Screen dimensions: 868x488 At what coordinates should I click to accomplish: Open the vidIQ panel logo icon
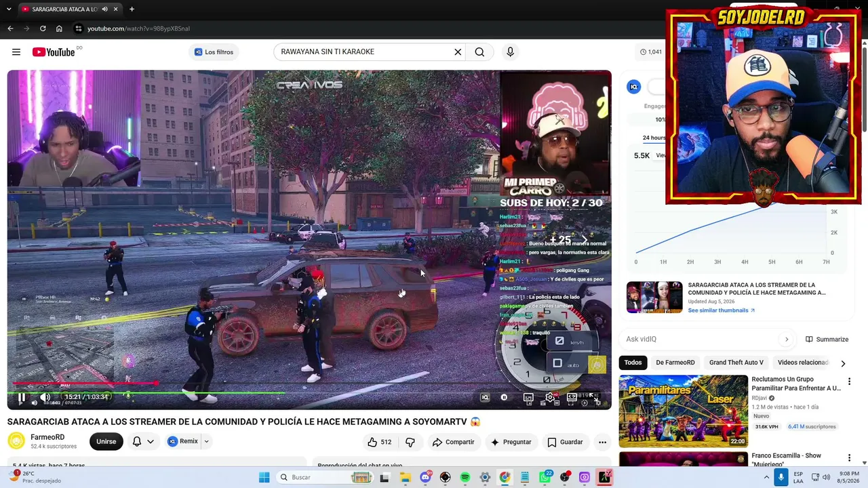click(x=633, y=87)
